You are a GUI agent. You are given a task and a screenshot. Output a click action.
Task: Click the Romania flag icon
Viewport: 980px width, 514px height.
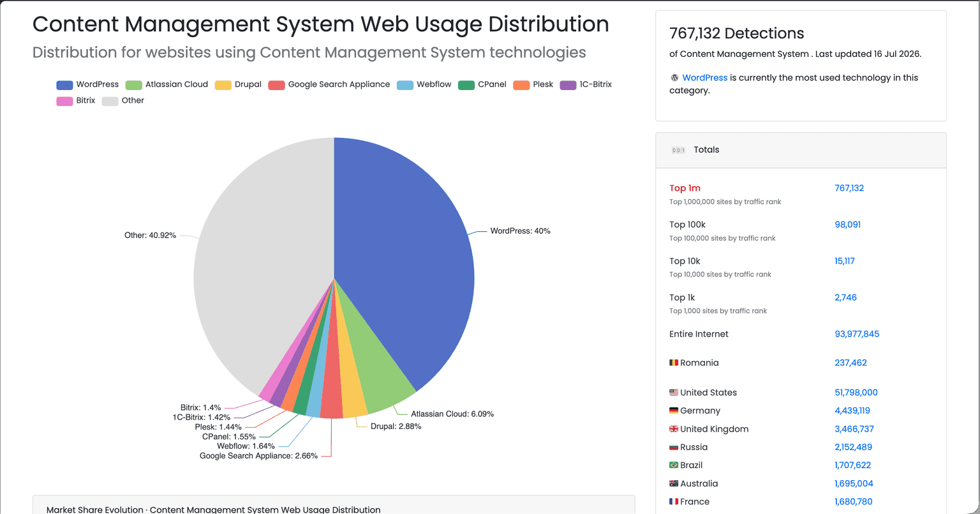click(x=674, y=363)
